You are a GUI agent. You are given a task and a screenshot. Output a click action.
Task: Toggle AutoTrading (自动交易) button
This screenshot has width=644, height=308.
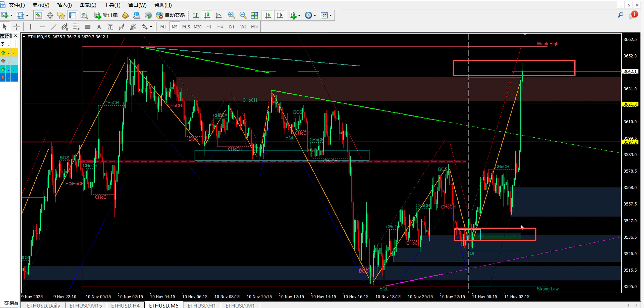click(x=170, y=15)
